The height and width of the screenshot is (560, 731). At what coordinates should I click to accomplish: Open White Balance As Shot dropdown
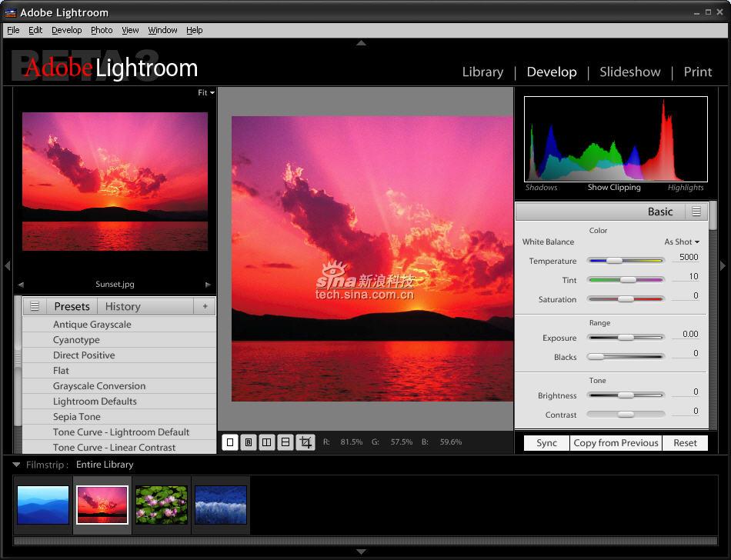click(682, 242)
